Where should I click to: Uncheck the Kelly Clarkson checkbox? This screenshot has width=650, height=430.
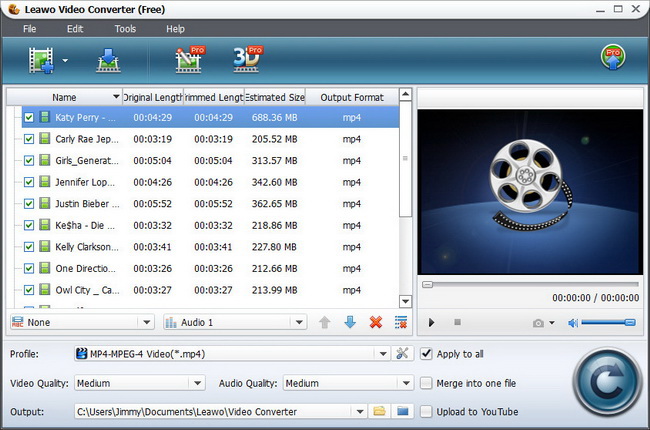click(x=29, y=247)
